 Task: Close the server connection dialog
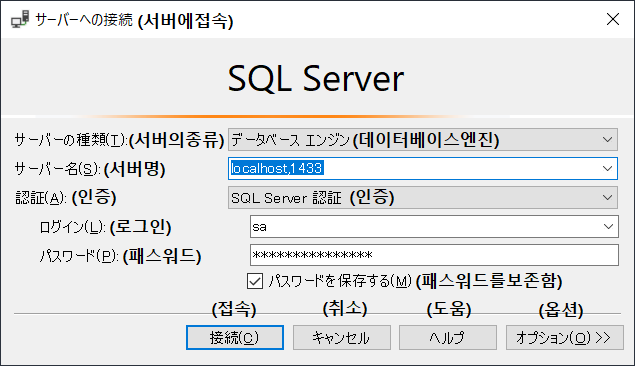[613, 19]
